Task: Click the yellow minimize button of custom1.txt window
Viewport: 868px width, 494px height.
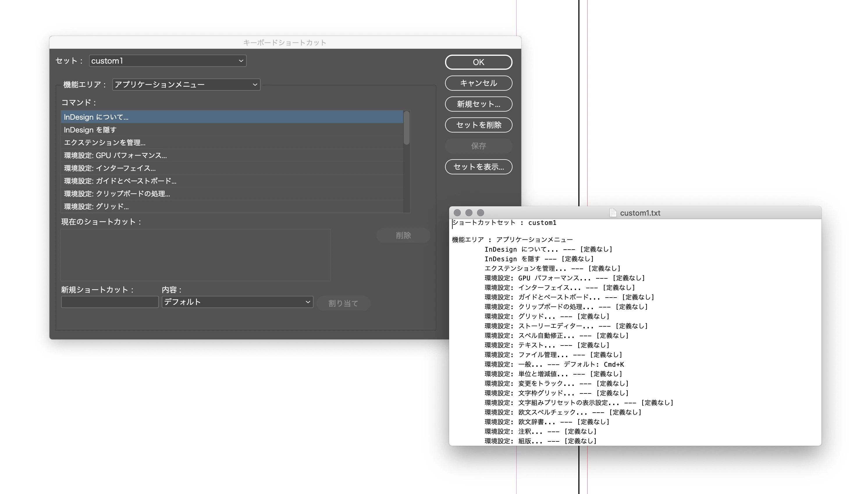Action: 469,213
